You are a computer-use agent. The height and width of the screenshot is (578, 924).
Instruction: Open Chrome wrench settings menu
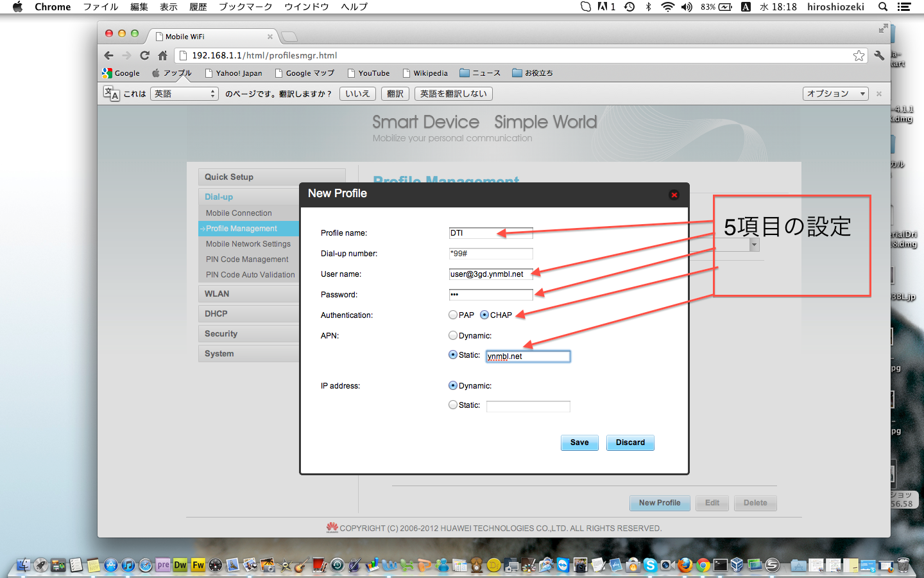coord(879,56)
